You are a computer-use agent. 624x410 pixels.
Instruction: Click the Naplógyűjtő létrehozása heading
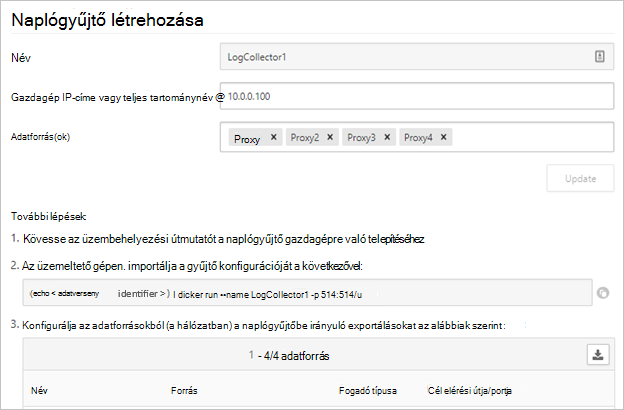pos(107,20)
